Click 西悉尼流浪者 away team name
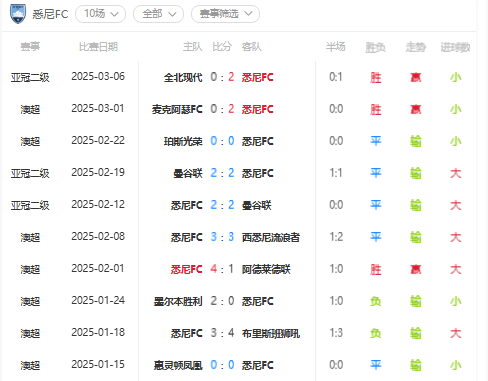The width and height of the screenshot is (488, 381). [271, 237]
